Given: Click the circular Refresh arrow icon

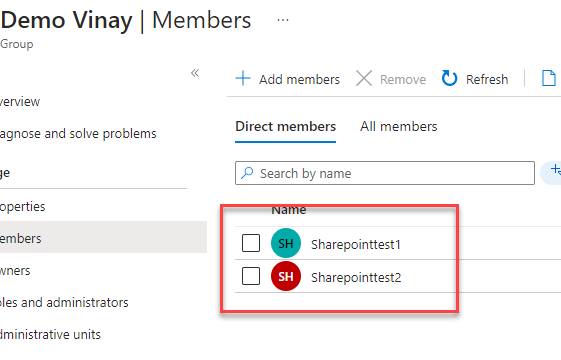Looking at the screenshot, I should point(449,78).
